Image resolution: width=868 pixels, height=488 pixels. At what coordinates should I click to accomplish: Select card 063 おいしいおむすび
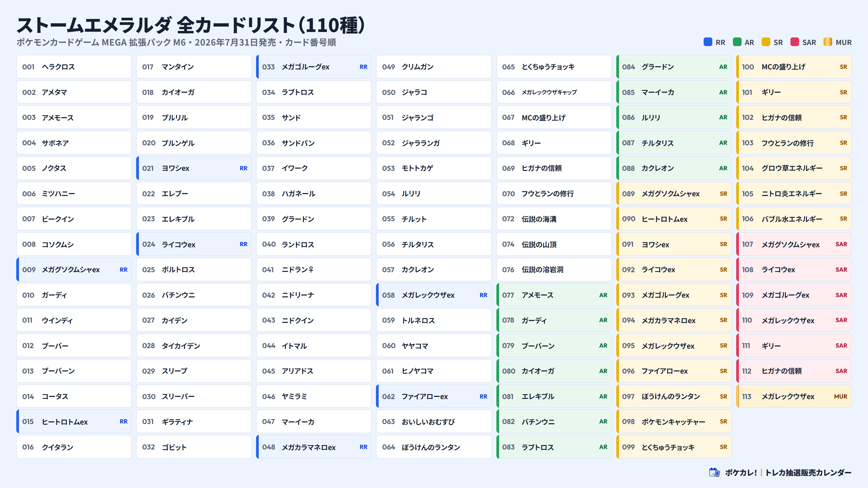click(434, 422)
